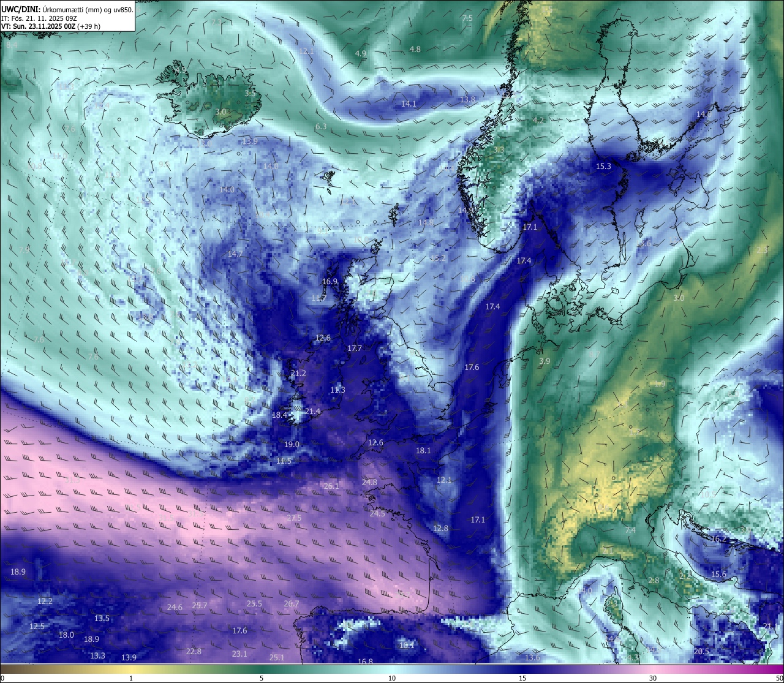Click the 1 tick on the color scale

[x=131, y=678]
